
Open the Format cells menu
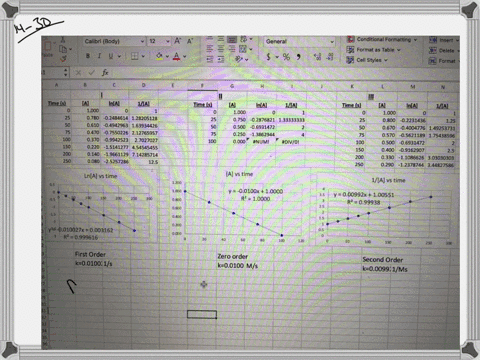click(444, 61)
